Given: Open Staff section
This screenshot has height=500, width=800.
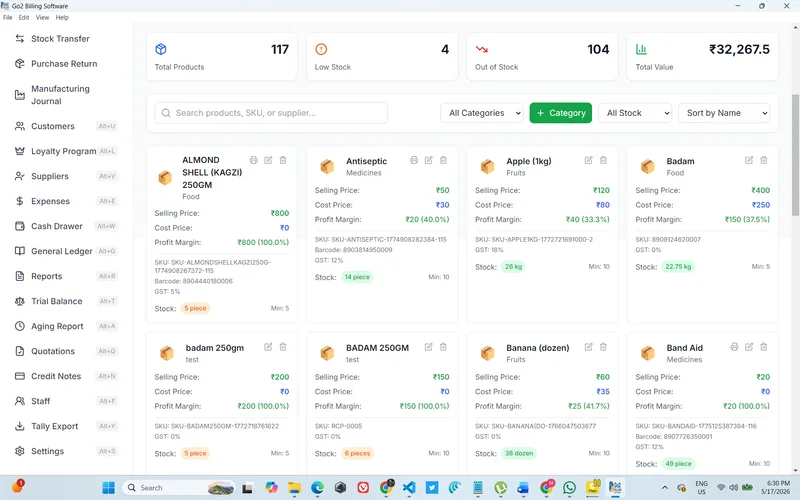Looking at the screenshot, I should pyautogui.click(x=66, y=401).
